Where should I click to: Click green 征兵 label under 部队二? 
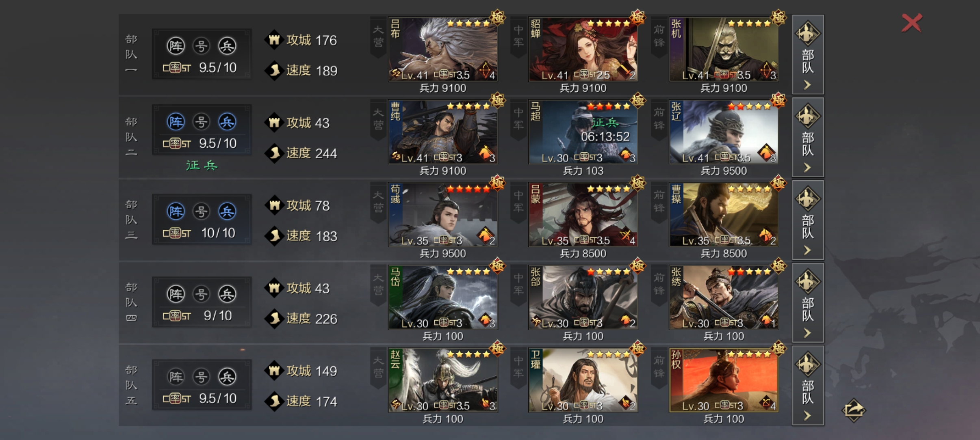coord(202,165)
